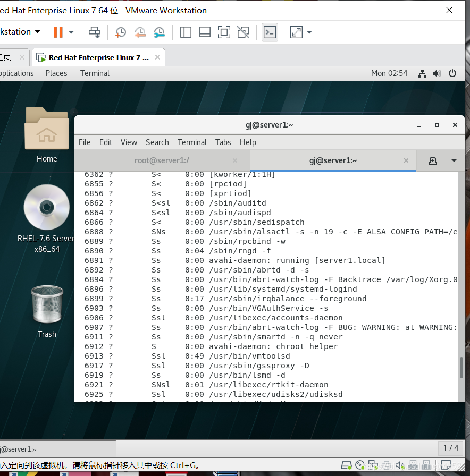Open the snapshot manager
Viewport: 470px width, 476px height.
pos(159,32)
